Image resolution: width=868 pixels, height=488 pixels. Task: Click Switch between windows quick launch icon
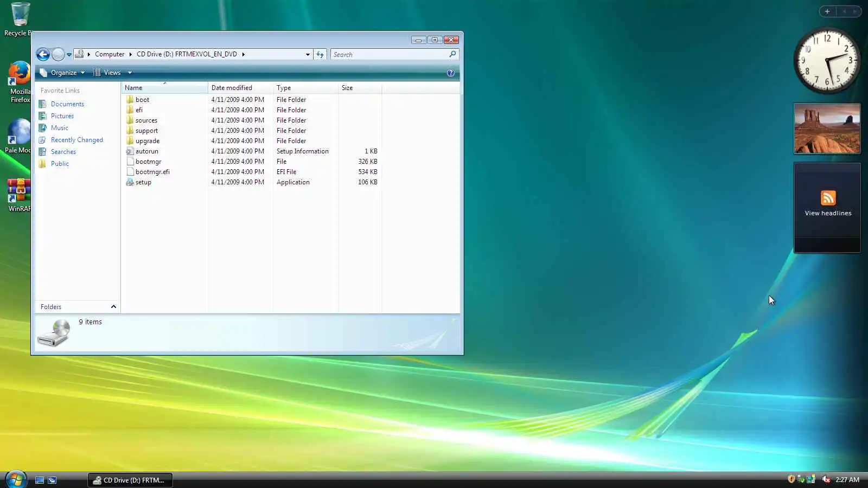coord(52,480)
